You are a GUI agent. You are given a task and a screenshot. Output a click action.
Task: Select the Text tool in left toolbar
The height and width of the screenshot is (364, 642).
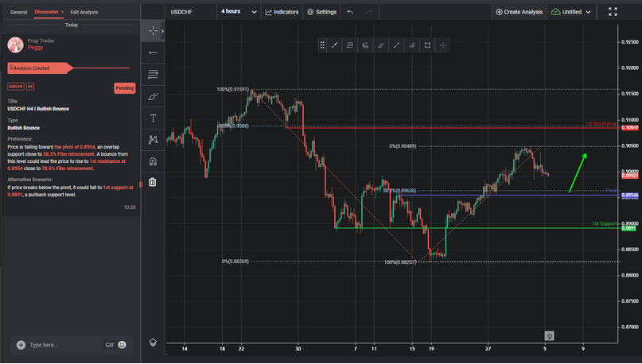tap(153, 118)
